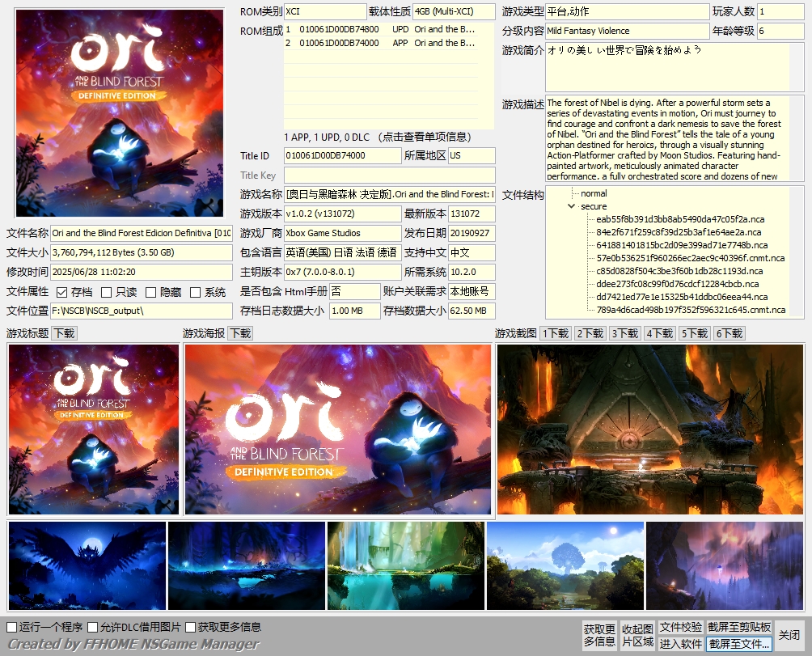This screenshot has height=656, width=812.
Task: Select 641881401815bc2d09e399ad71e7748b.nca file
Action: [x=682, y=245]
